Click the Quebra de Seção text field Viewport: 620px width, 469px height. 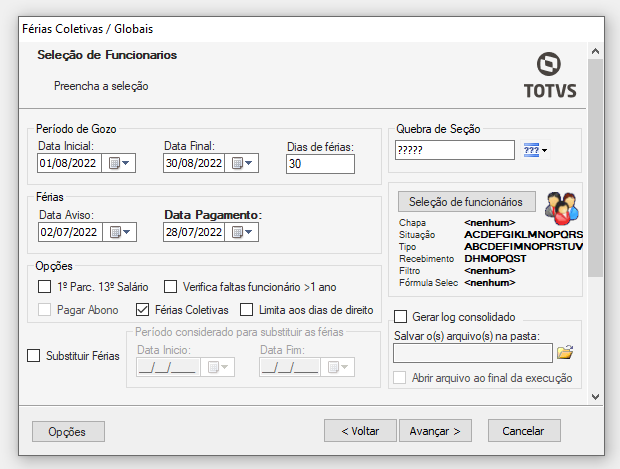(x=455, y=150)
